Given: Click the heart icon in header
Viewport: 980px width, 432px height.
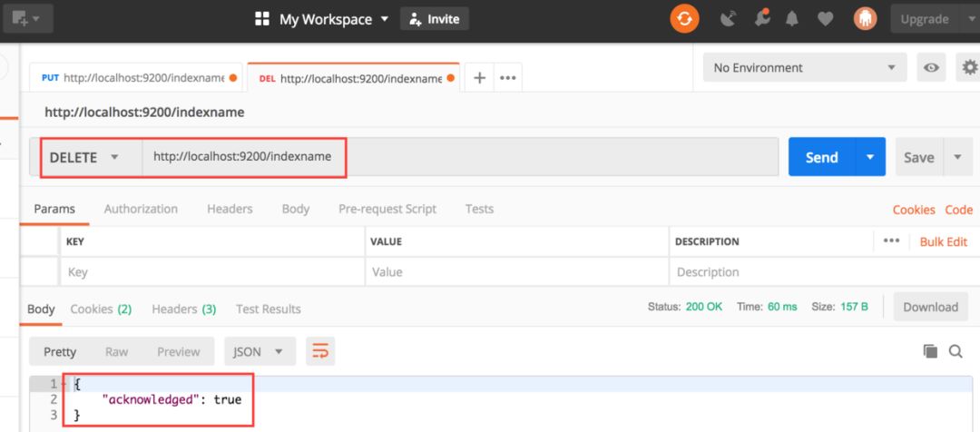Looking at the screenshot, I should pos(825,18).
